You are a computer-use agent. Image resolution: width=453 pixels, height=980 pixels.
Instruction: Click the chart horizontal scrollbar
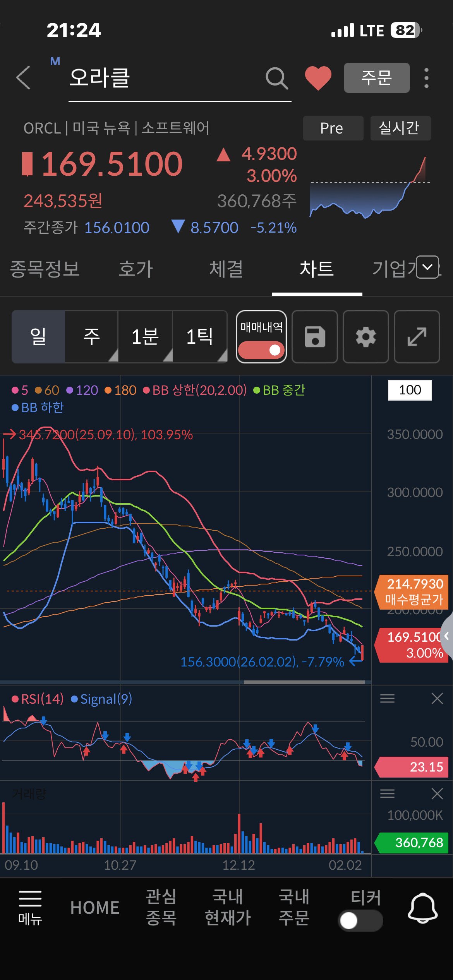coord(304,682)
